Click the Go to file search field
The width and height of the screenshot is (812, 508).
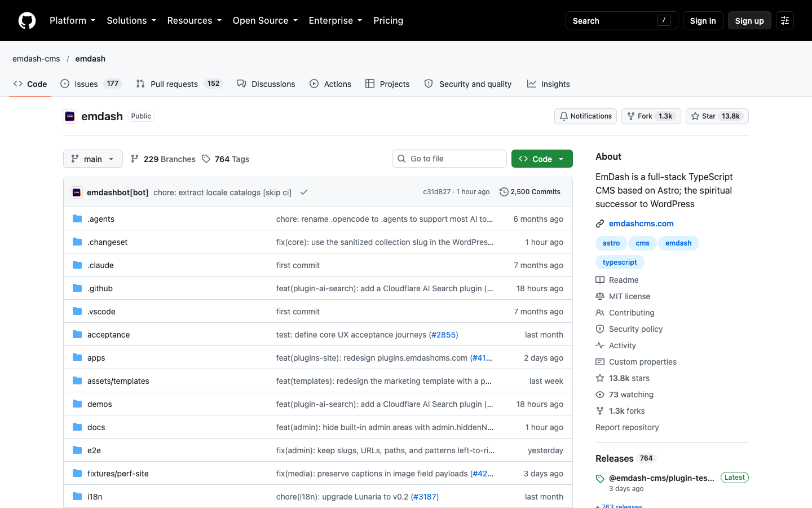[x=449, y=159]
